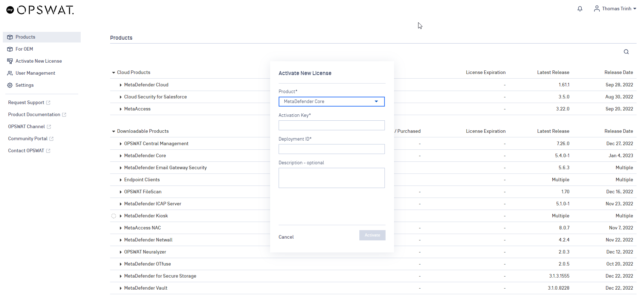
Task: Click the notification bell icon
Action: 580,9
